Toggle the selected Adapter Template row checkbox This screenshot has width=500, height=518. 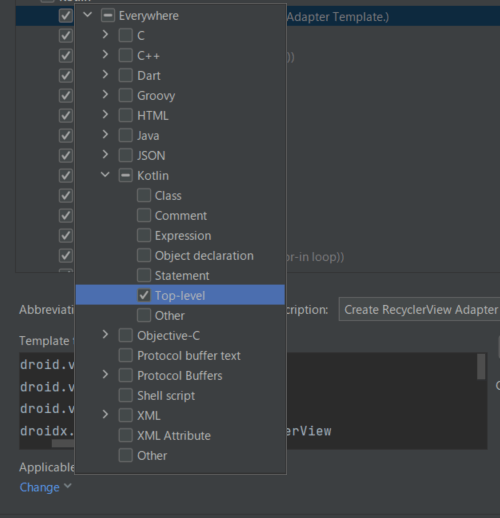[66, 16]
